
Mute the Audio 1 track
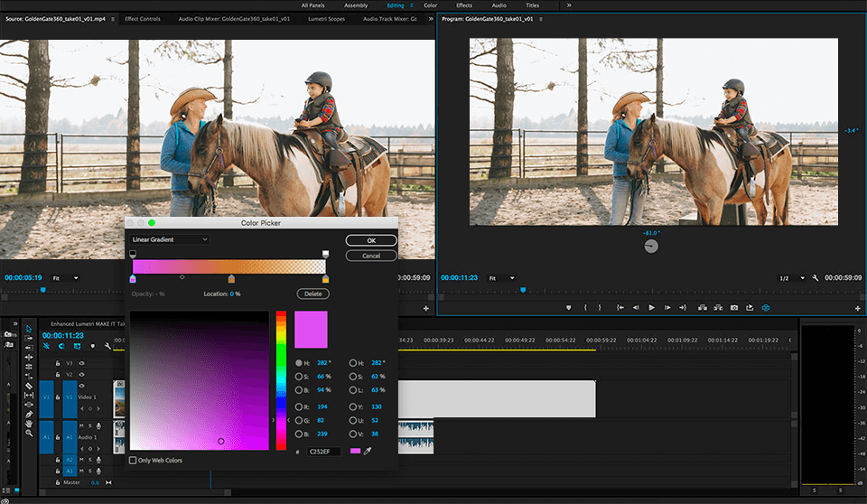[81, 425]
